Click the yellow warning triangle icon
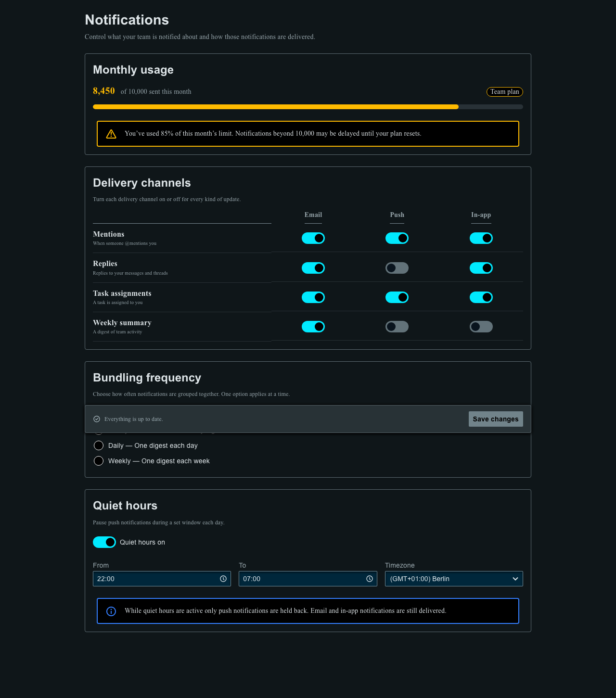The width and height of the screenshot is (616, 698). click(x=111, y=134)
